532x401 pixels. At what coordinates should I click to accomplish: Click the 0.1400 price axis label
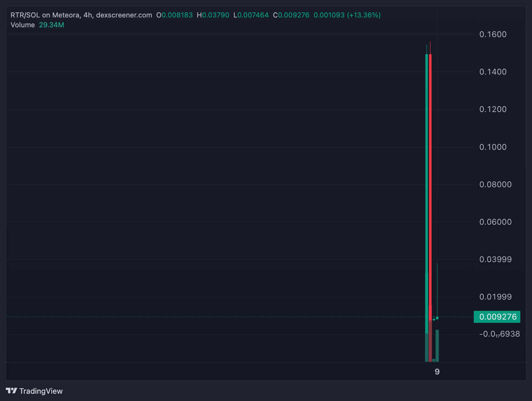click(493, 72)
